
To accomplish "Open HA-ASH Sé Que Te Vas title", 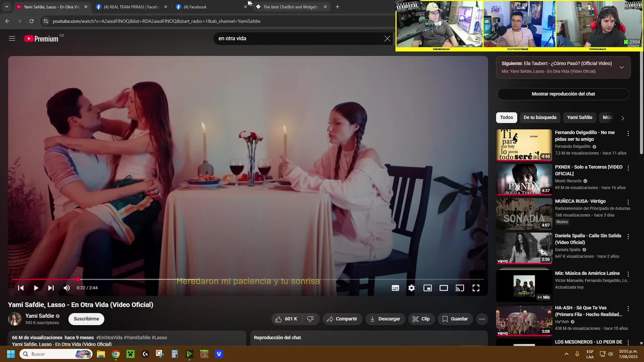I will tap(589, 311).
